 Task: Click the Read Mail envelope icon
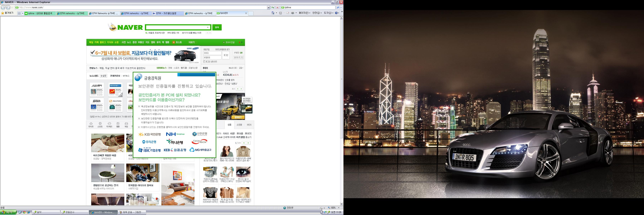click(x=287, y=13)
